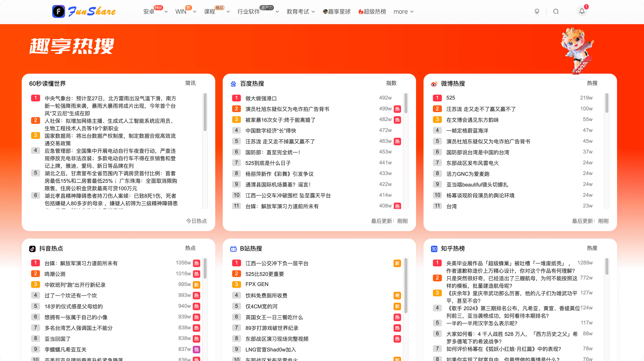Click 新 badge beside 中欧班列 Douyin row

(196, 285)
